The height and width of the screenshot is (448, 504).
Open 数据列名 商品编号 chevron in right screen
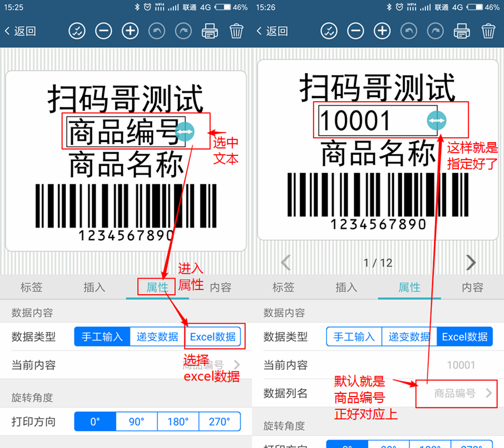(489, 393)
